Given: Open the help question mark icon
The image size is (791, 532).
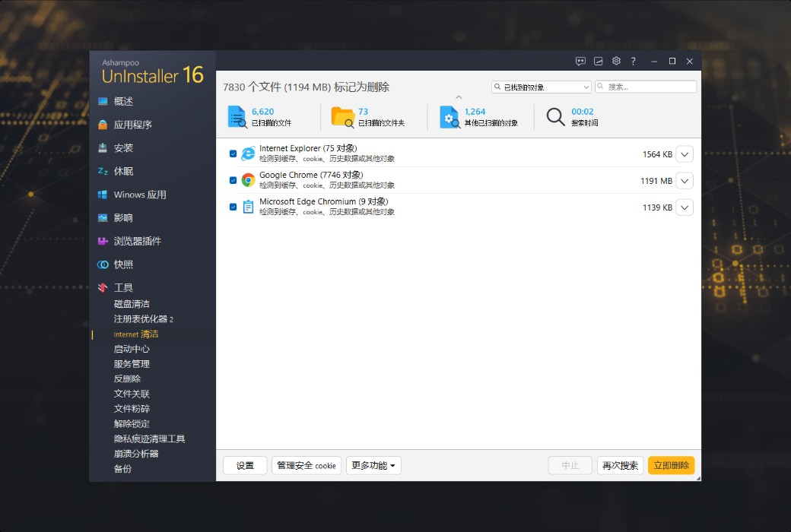Looking at the screenshot, I should 634,61.
